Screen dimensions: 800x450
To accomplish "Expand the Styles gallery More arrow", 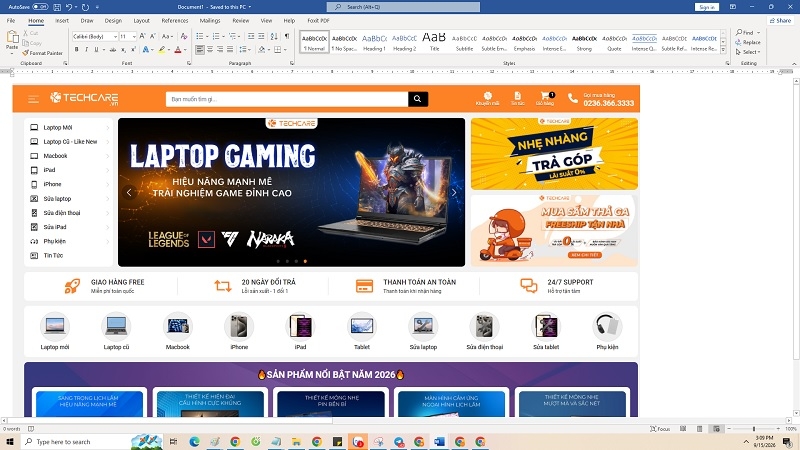I will click(x=723, y=50).
